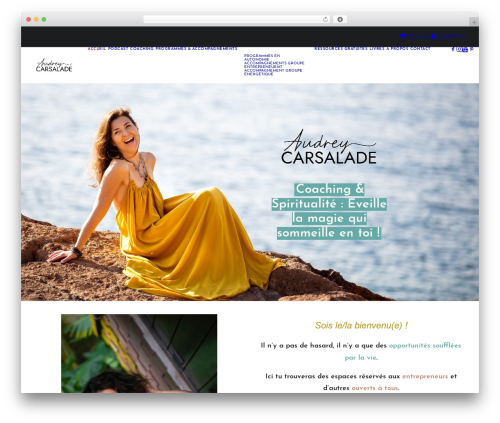The width and height of the screenshot is (500, 423).
Task: Click the photo with palm leaves below the hero
Action: click(x=139, y=353)
